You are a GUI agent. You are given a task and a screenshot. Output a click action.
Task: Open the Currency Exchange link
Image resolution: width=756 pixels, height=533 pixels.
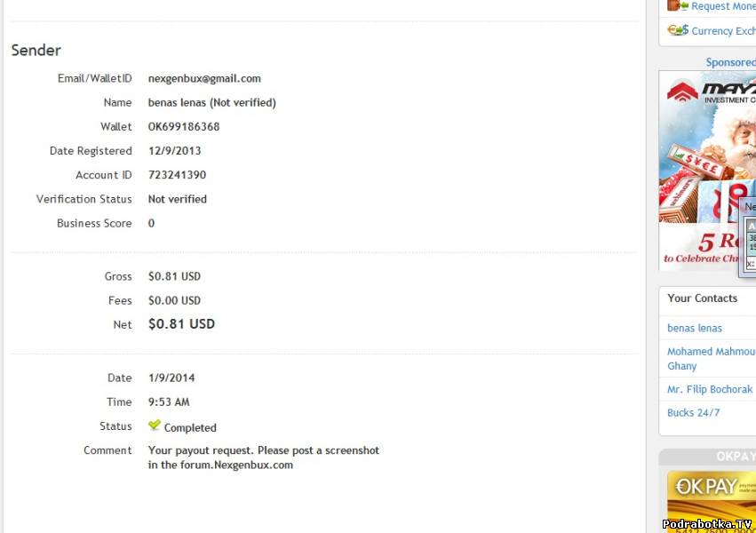(x=723, y=31)
